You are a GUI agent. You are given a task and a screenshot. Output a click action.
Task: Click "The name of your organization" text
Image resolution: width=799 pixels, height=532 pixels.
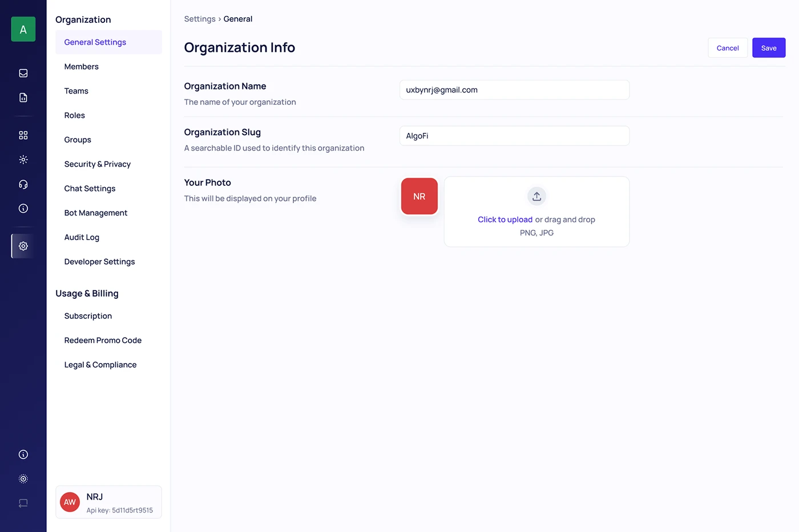pyautogui.click(x=240, y=102)
